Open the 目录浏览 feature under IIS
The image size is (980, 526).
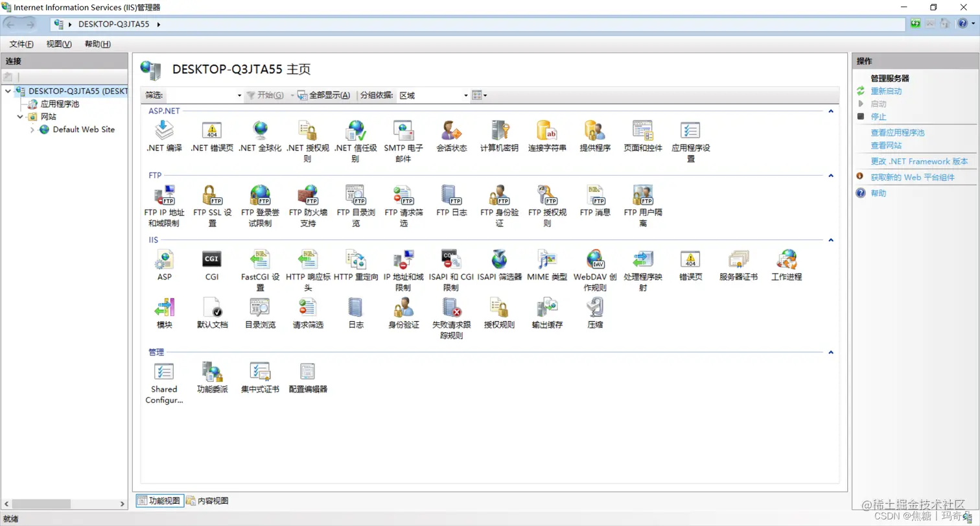click(260, 313)
